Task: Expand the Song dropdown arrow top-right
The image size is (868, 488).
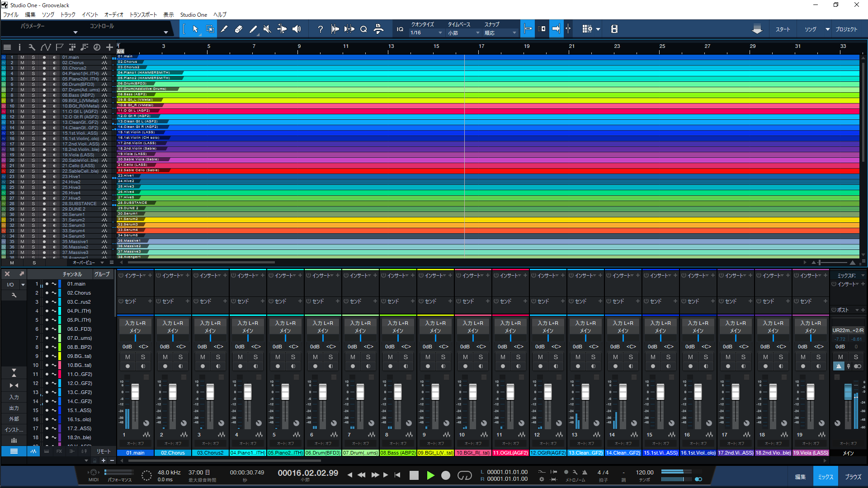Action: tap(827, 29)
